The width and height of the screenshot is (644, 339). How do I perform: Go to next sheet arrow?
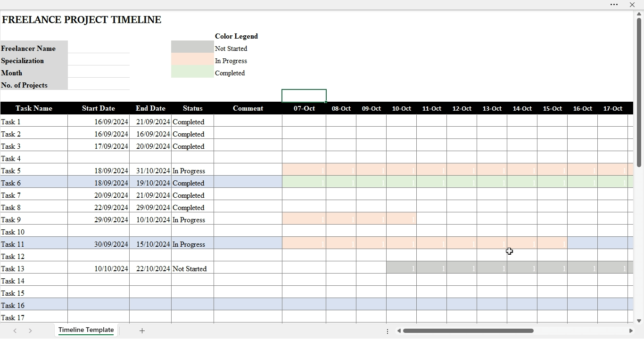30,331
